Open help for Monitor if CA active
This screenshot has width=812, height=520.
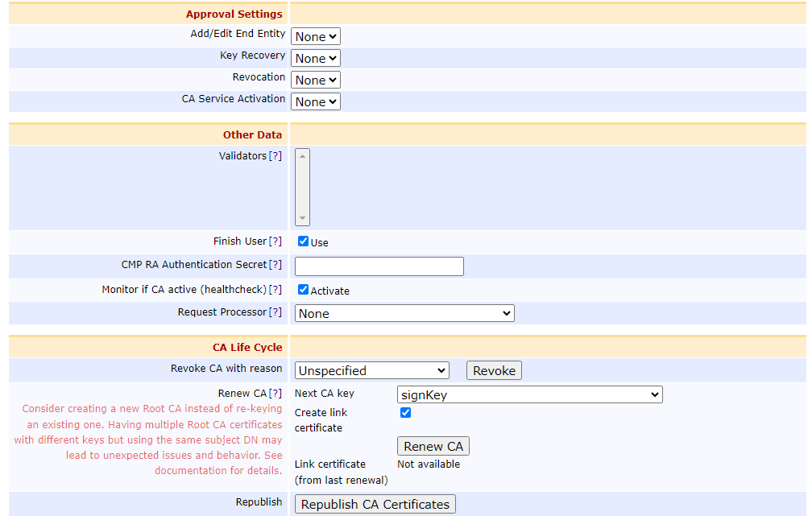(x=275, y=290)
